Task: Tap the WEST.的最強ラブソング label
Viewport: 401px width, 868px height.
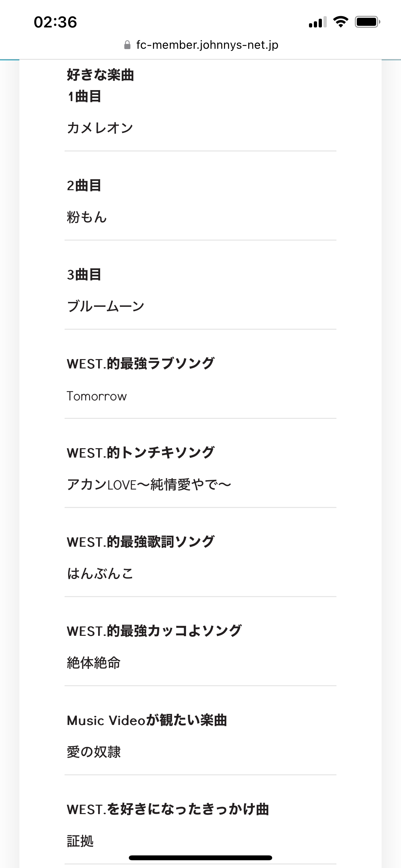Action: coord(140,364)
